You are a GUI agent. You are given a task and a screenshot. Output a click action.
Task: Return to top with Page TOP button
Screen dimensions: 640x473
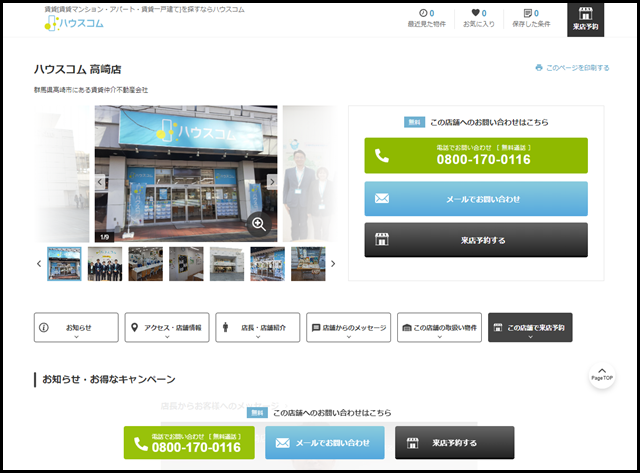(602, 375)
